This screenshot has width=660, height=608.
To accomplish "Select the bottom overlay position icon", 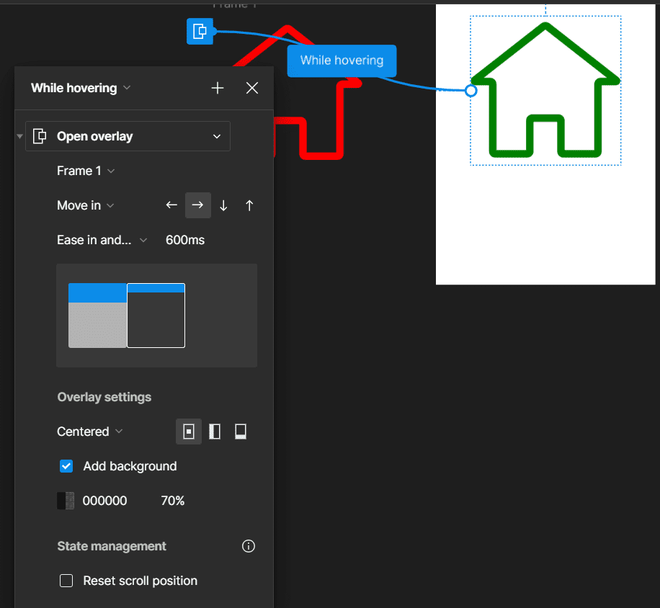I will tap(240, 432).
